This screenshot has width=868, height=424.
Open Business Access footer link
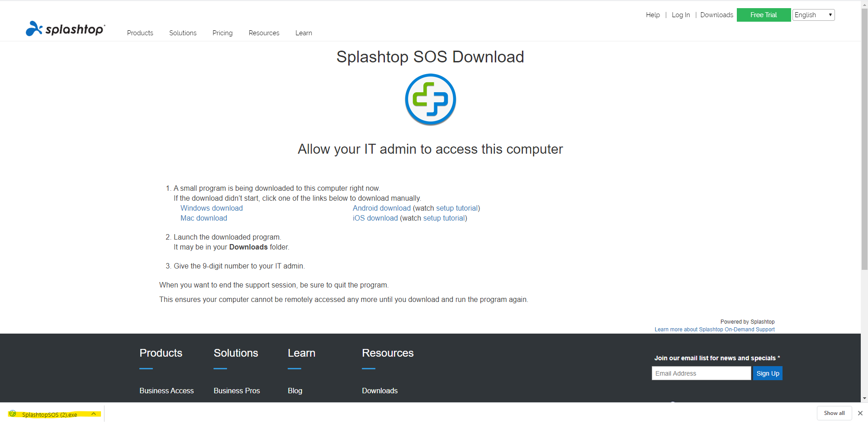pos(166,391)
